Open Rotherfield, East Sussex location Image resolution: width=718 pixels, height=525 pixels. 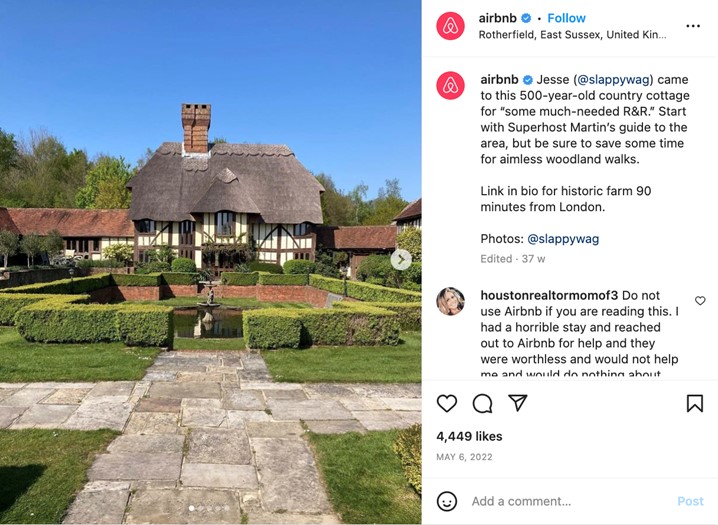(572, 35)
